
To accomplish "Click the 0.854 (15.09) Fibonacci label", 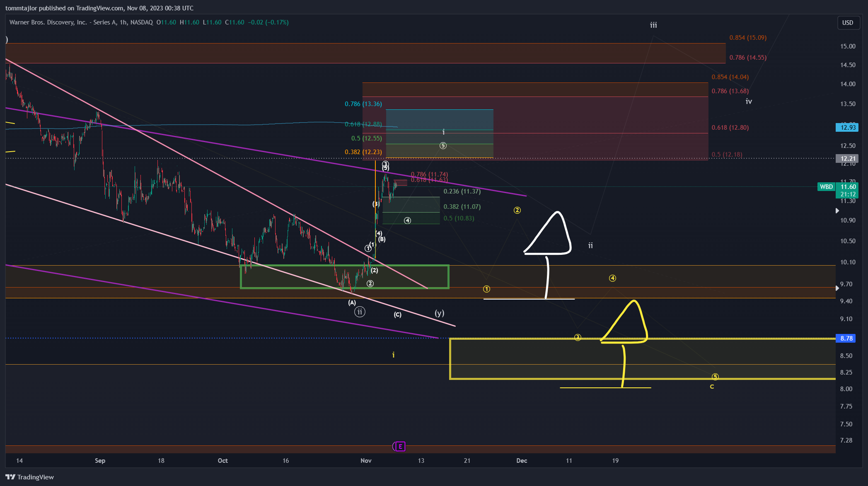I will (x=748, y=38).
